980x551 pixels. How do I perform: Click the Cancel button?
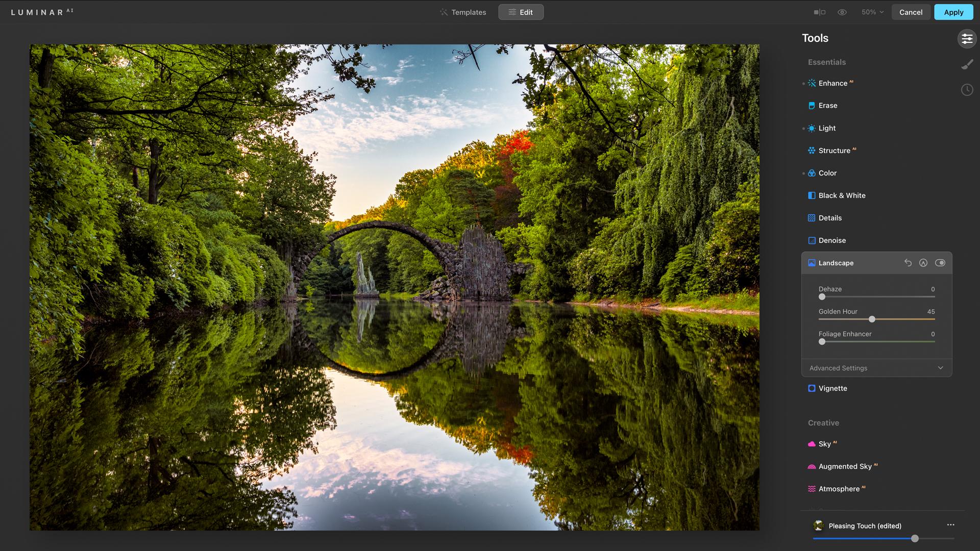tap(911, 12)
